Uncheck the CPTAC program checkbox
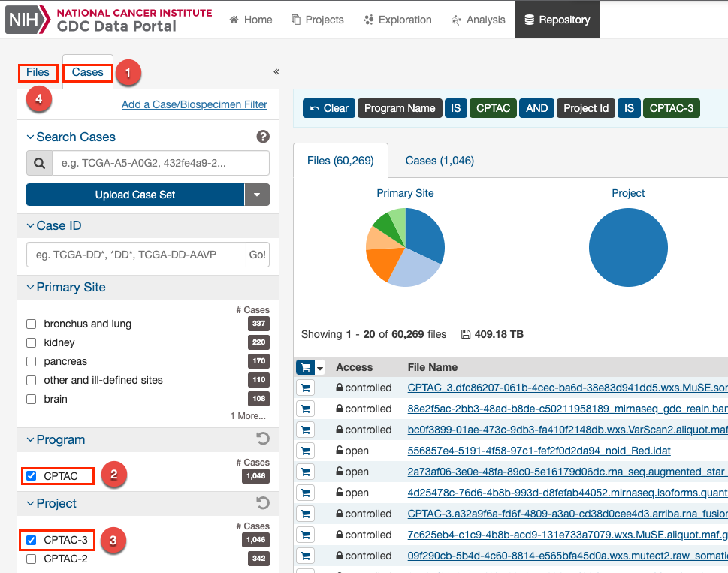Screen dimensions: 728x573 [x=31, y=476]
